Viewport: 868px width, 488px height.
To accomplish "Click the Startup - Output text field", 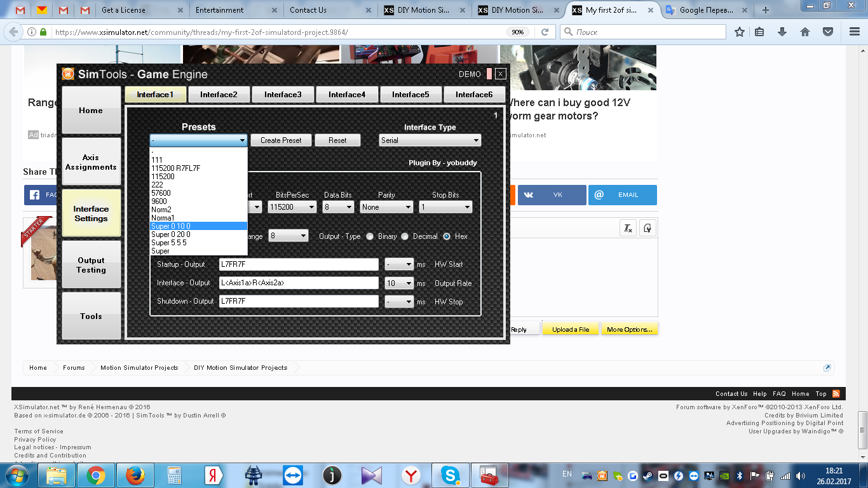I will pos(299,264).
